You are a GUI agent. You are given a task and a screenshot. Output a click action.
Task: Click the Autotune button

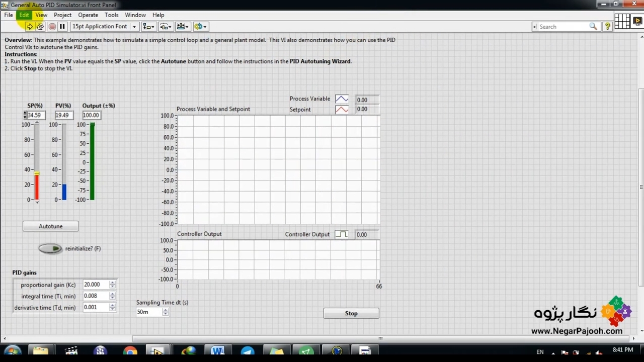click(50, 226)
